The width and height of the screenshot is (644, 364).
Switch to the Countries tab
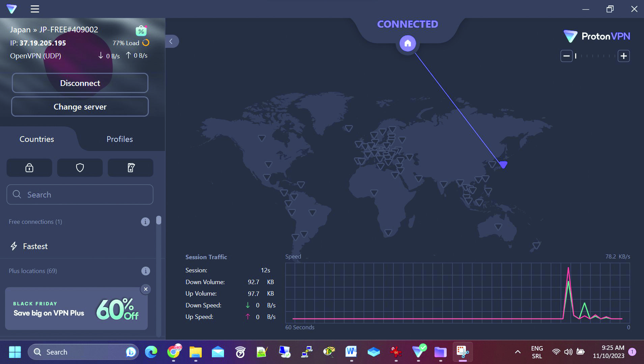tap(37, 139)
